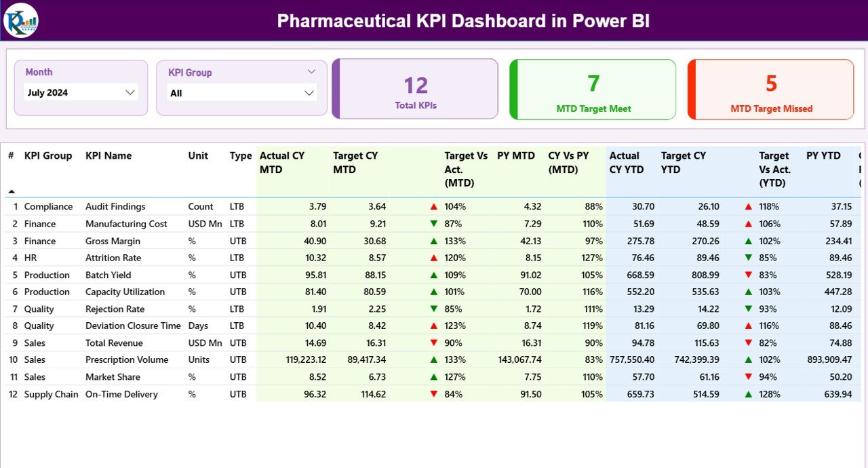Click red indicator next to Attrition Rate 120%

click(434, 258)
